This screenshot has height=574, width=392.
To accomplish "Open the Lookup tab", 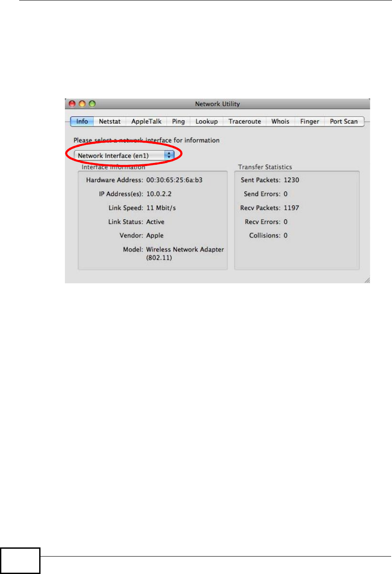I will 206,122.
